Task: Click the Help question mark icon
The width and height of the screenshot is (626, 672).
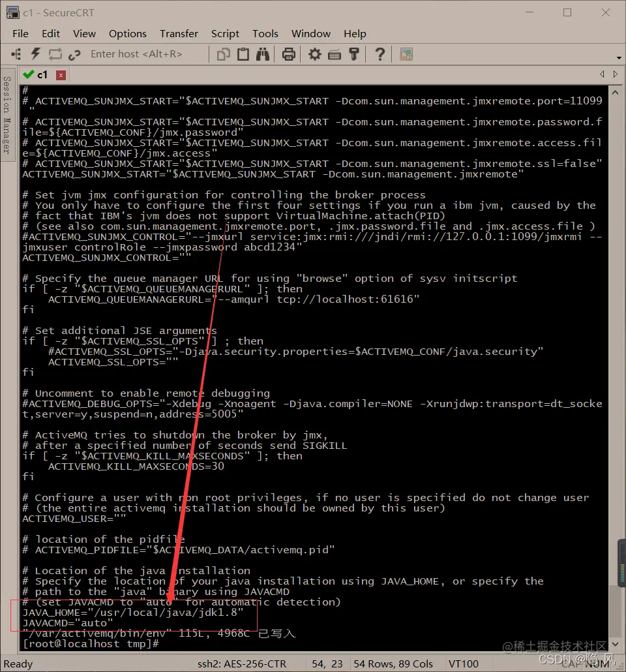Action: tap(380, 54)
